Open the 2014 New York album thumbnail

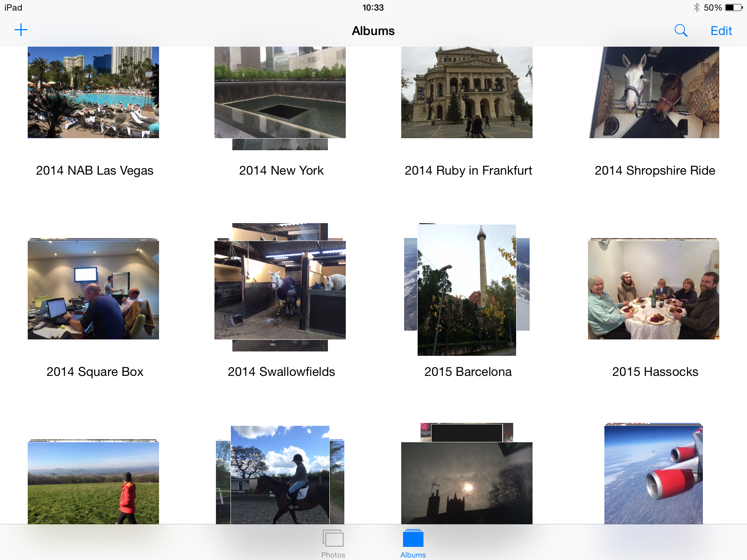click(x=280, y=92)
